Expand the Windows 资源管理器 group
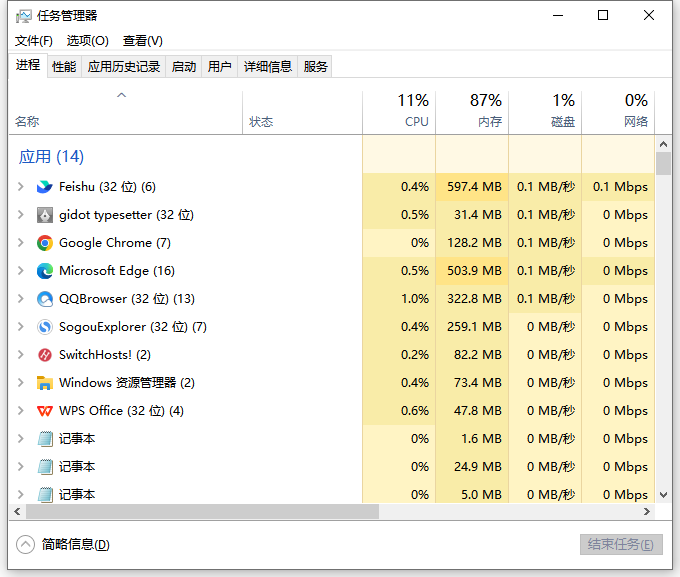680x577 pixels. [20, 383]
